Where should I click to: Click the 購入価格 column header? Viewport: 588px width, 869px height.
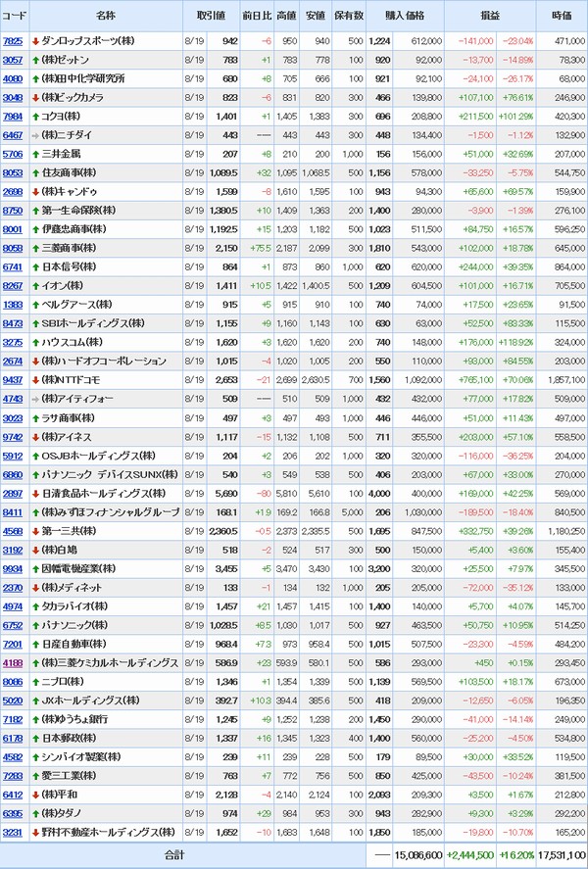pyautogui.click(x=405, y=16)
